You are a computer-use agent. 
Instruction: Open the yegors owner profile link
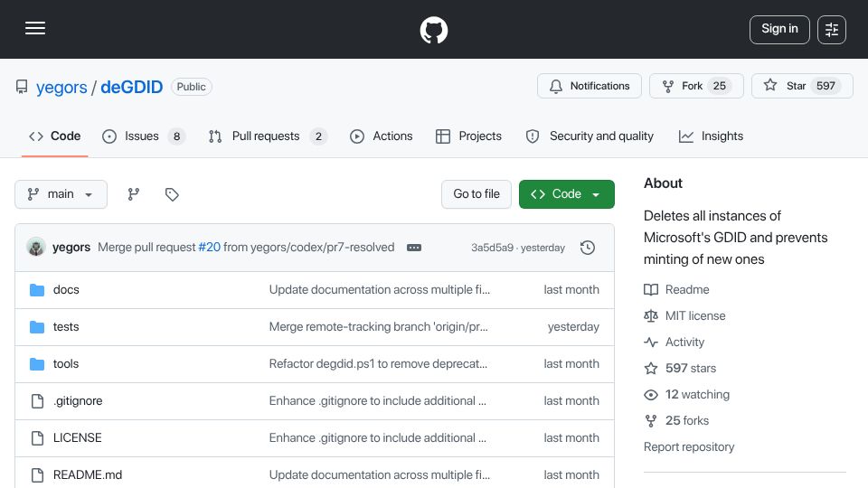[x=61, y=88]
